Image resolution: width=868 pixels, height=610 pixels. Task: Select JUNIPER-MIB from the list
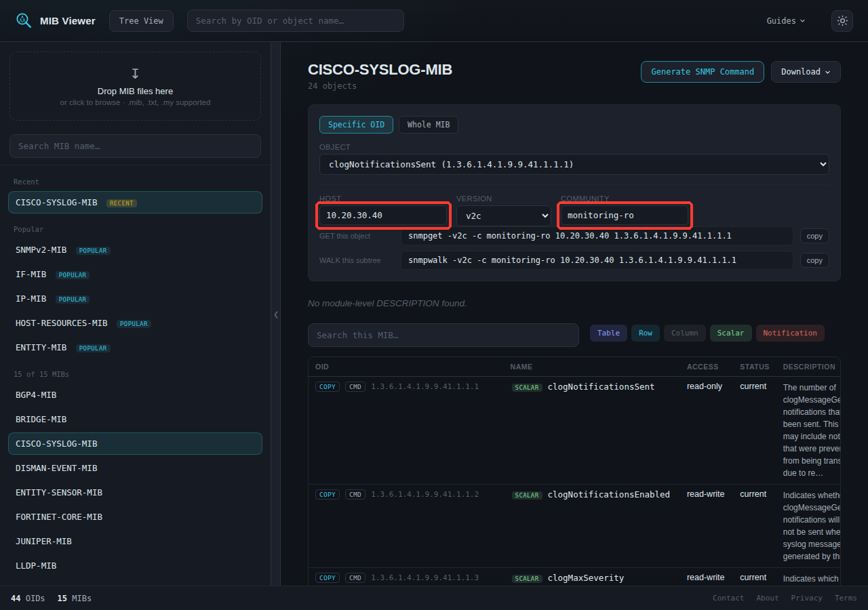coord(135,542)
